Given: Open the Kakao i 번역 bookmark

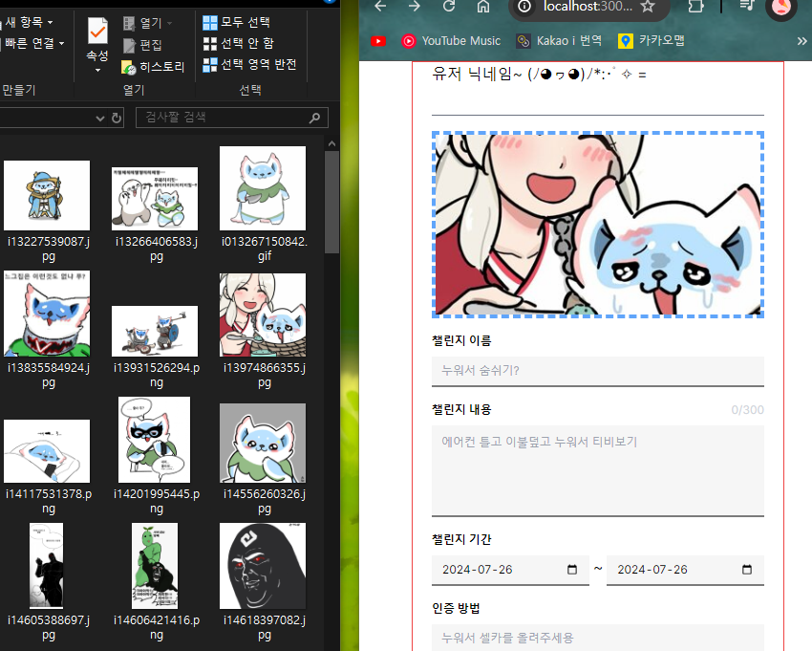Looking at the screenshot, I should click(559, 41).
